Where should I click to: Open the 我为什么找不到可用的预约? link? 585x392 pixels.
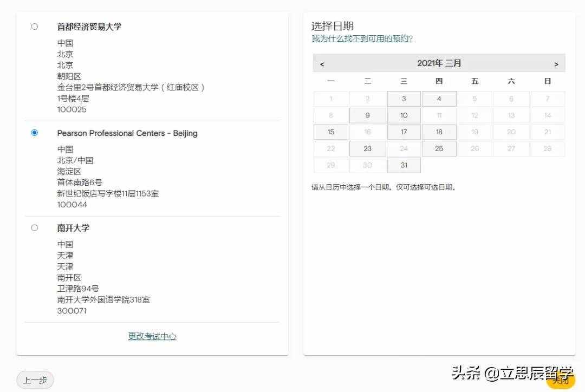click(362, 38)
